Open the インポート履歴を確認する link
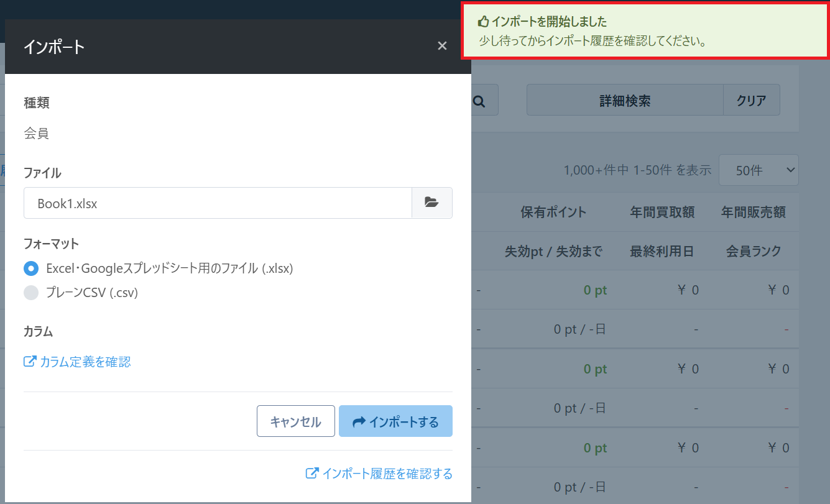Viewport: 830px width, 504px height. click(x=379, y=474)
